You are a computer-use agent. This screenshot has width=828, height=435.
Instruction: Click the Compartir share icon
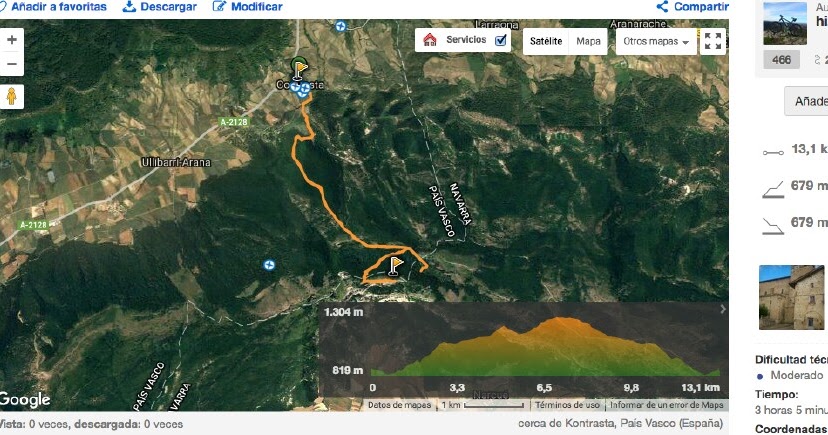pyautogui.click(x=662, y=7)
